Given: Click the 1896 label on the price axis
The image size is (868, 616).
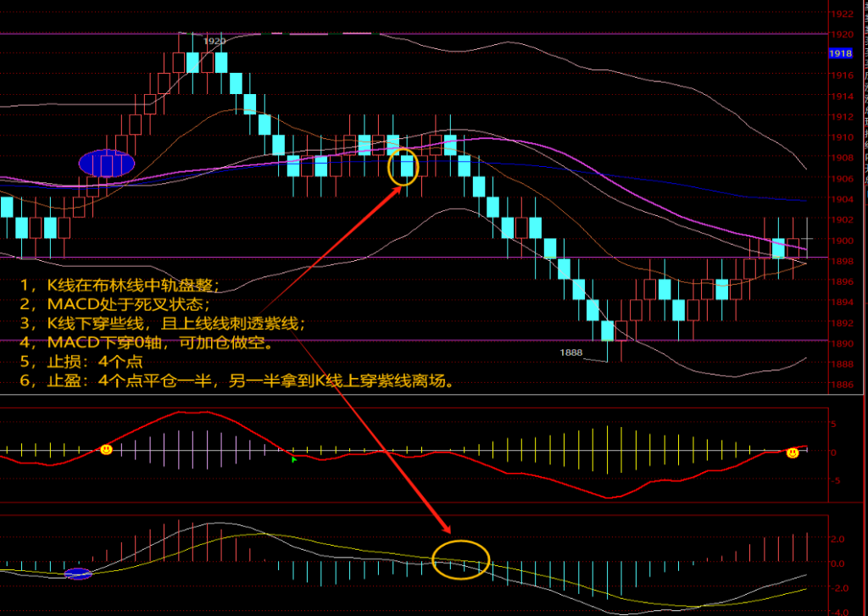Looking at the screenshot, I should point(842,281).
